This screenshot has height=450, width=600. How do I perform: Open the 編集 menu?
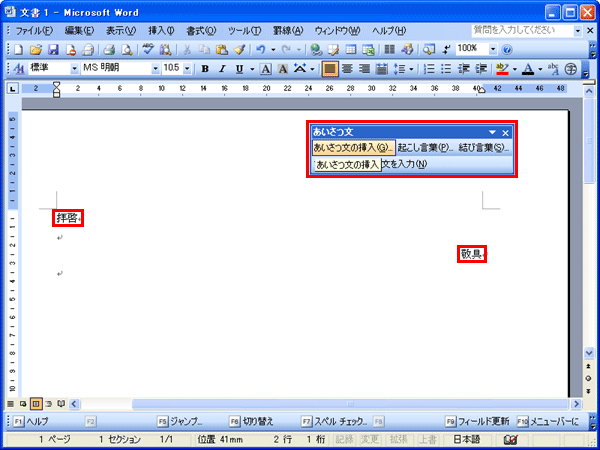(79, 31)
